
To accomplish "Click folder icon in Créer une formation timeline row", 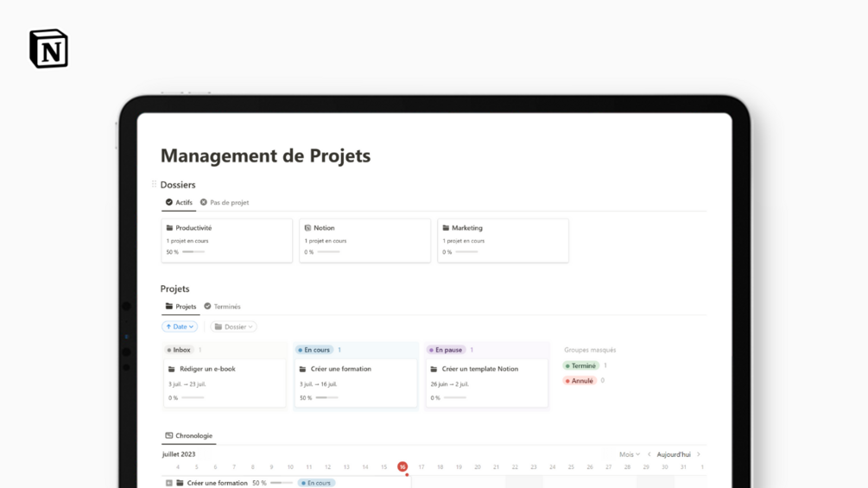I will point(180,483).
